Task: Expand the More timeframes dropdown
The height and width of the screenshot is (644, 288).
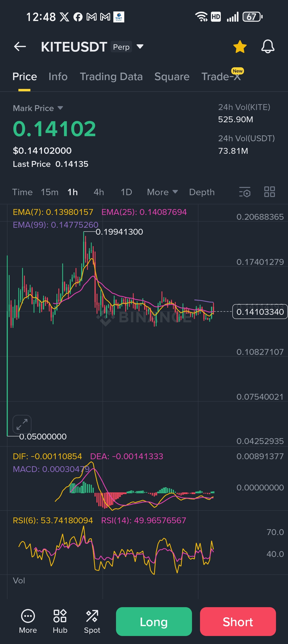Action: pos(162,192)
